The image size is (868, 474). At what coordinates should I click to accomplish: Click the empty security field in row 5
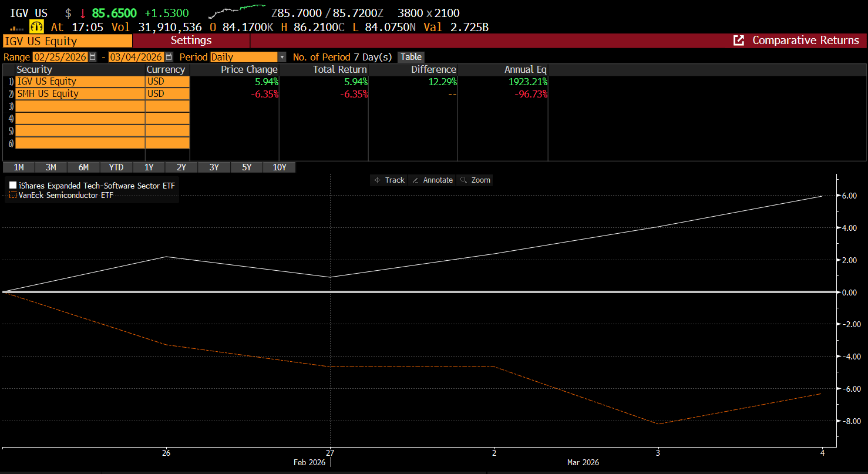pyautogui.click(x=80, y=131)
